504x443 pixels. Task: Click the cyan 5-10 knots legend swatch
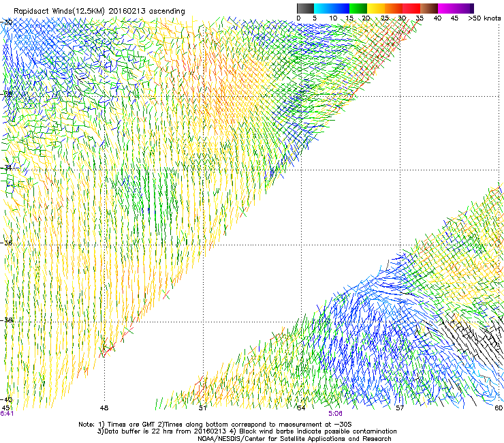(x=323, y=8)
